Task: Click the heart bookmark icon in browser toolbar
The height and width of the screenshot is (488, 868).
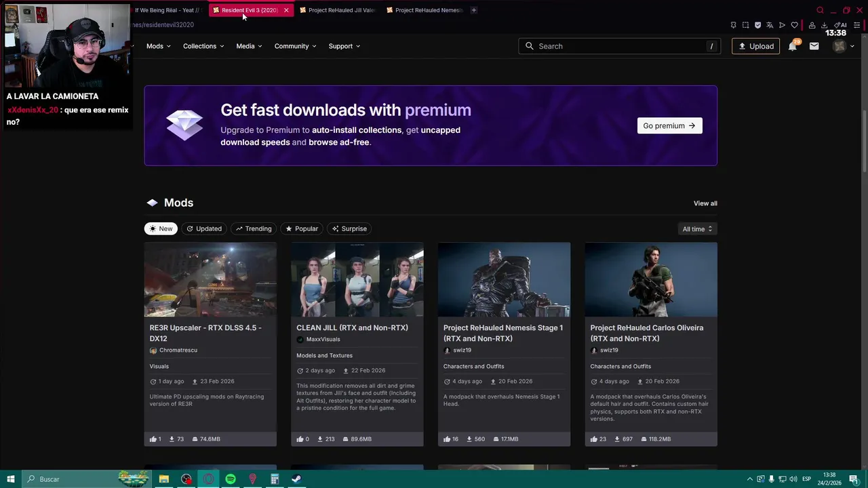Action: (x=794, y=25)
